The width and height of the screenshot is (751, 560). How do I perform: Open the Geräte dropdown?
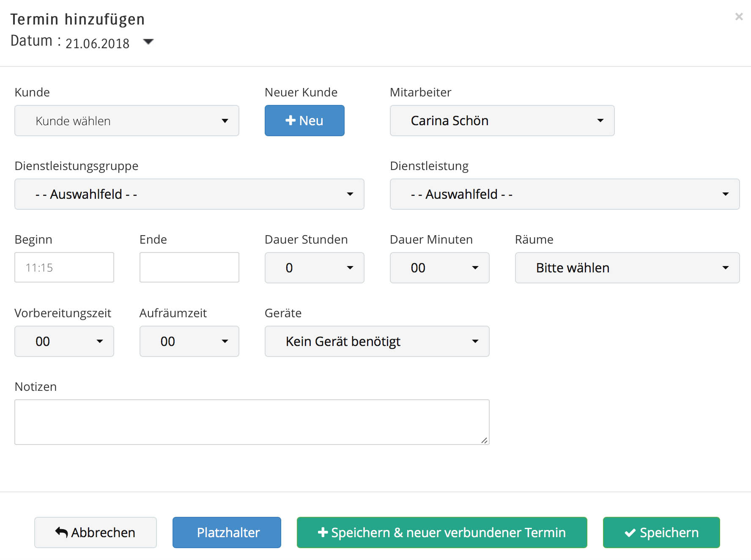pyautogui.click(x=377, y=341)
